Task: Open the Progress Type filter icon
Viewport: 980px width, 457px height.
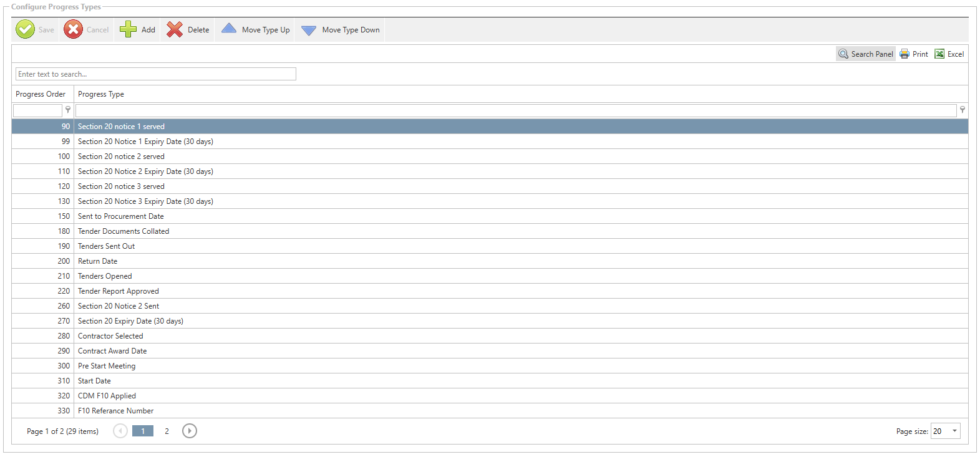Action: click(x=963, y=110)
